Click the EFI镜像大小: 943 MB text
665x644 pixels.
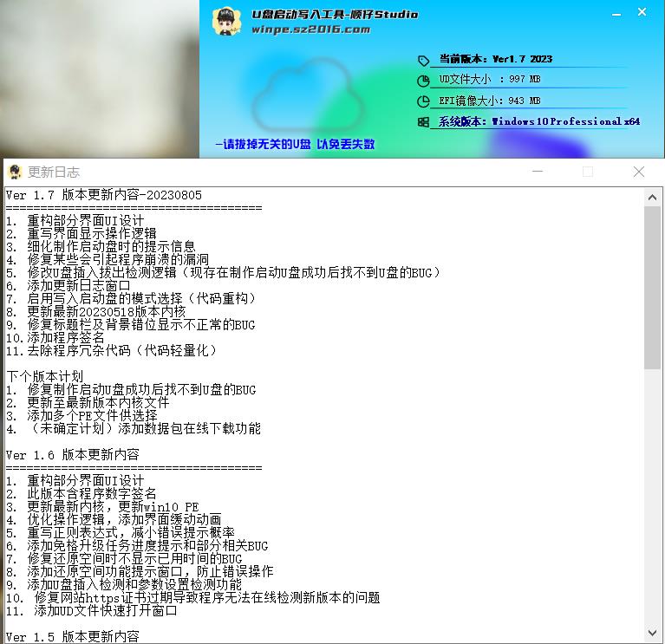489,101
